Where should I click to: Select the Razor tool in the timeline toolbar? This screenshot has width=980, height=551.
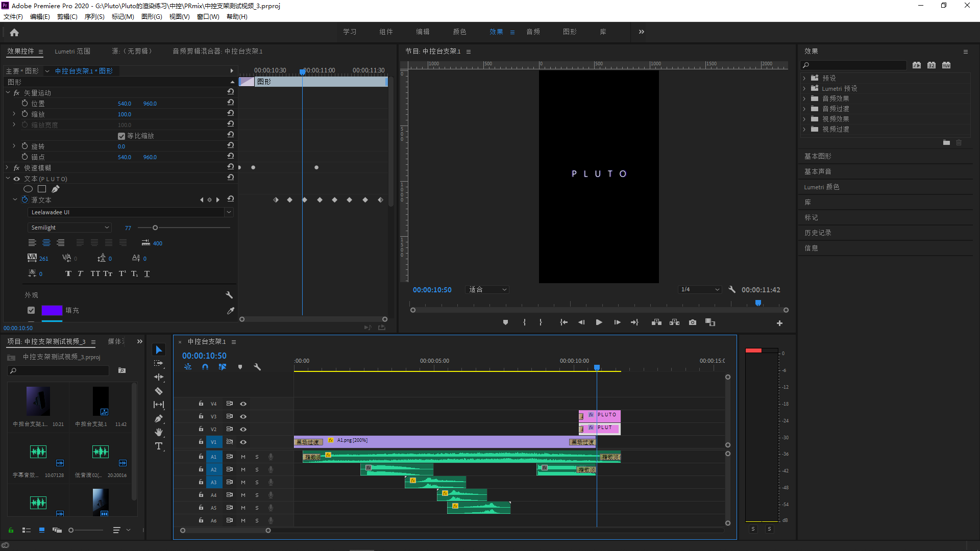[158, 391]
